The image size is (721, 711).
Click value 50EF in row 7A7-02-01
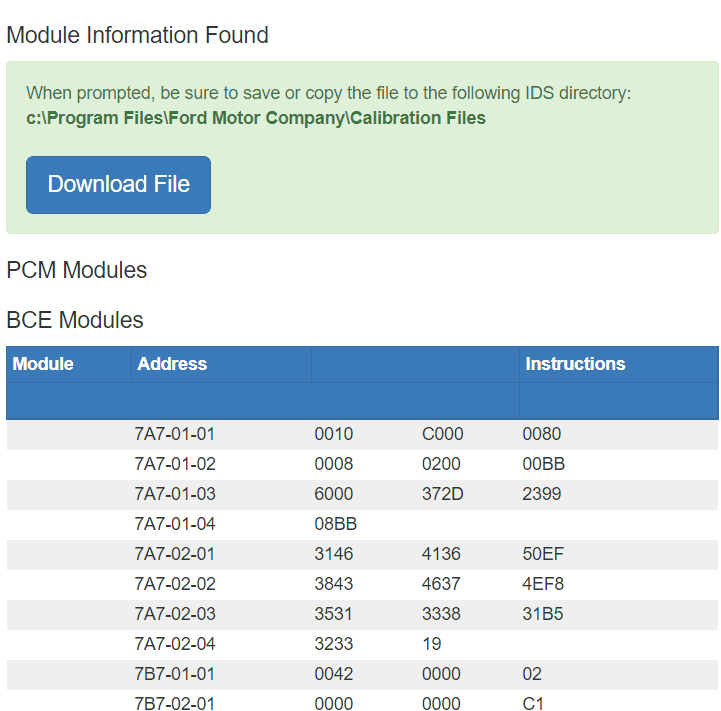(x=543, y=554)
